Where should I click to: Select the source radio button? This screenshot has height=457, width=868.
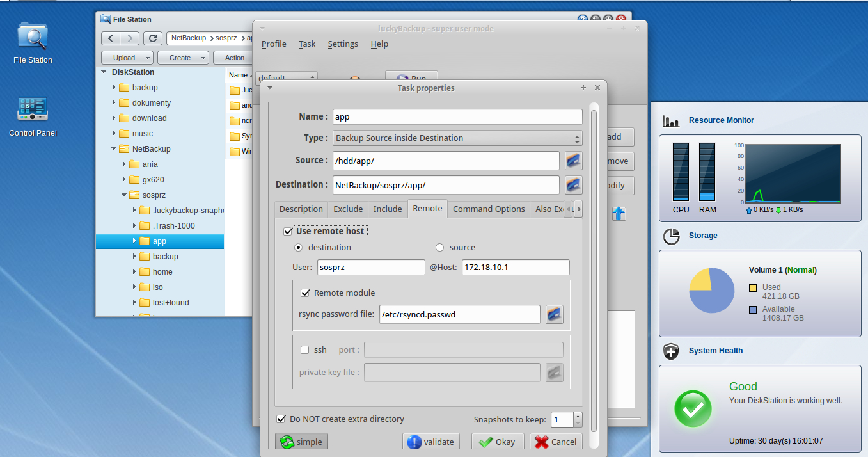click(439, 248)
